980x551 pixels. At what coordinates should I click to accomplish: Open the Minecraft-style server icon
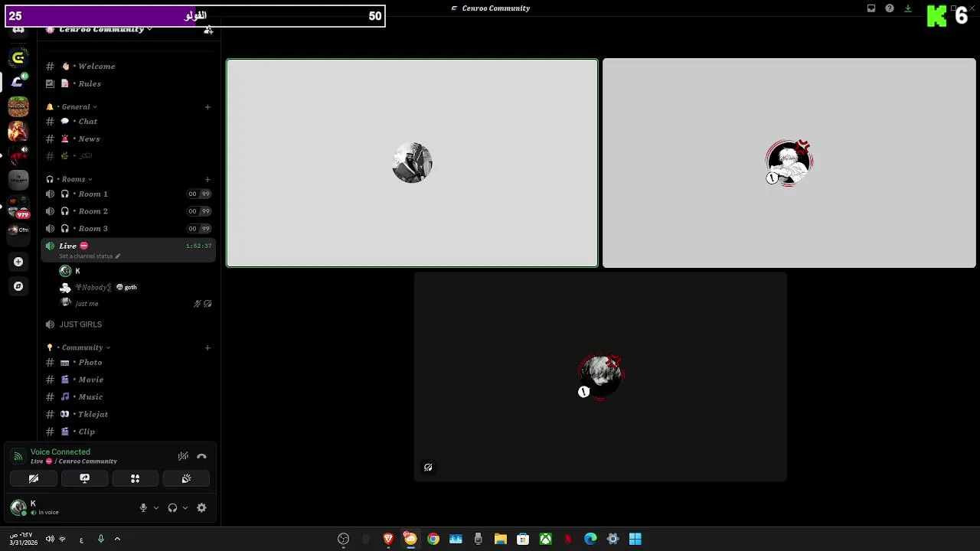point(18,106)
